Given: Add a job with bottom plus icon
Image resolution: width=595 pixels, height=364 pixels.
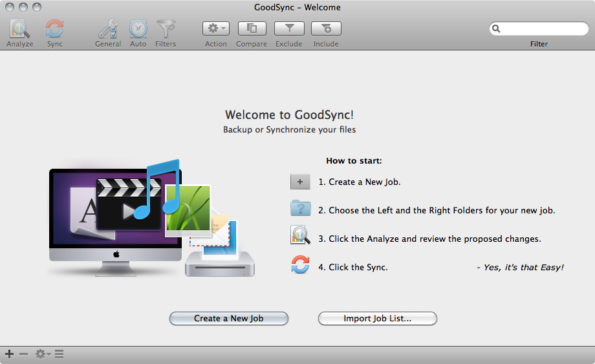Looking at the screenshot, I should click(10, 354).
